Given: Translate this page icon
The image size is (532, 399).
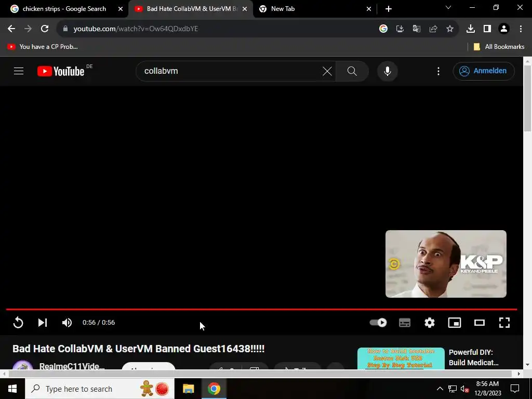Looking at the screenshot, I should coord(417,29).
